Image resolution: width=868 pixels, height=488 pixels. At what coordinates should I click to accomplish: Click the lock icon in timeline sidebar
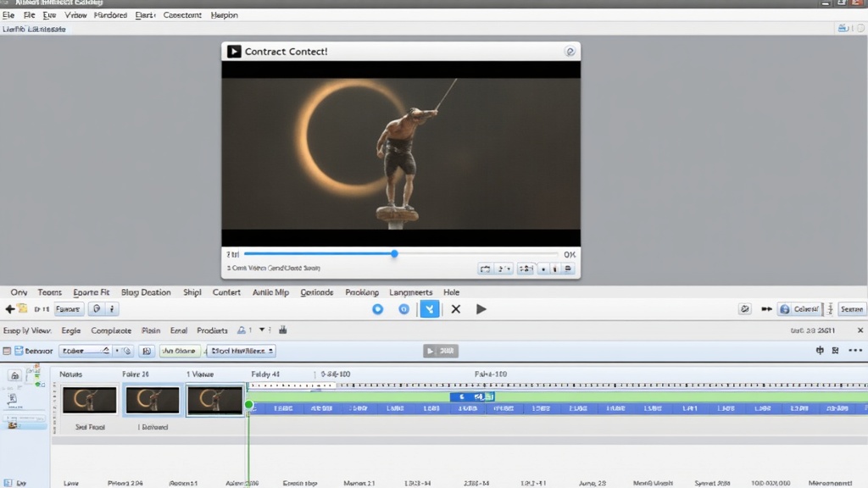coord(15,375)
